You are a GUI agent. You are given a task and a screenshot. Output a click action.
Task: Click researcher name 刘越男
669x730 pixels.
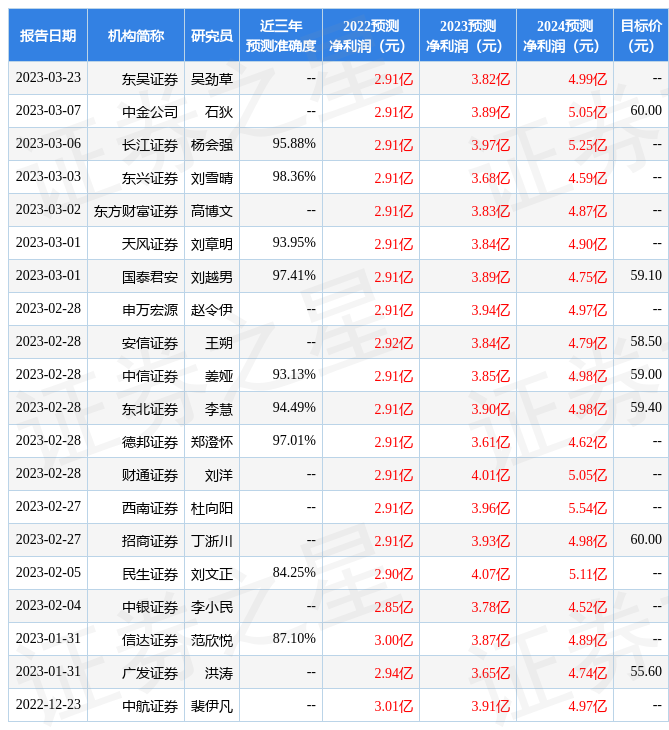click(212, 277)
